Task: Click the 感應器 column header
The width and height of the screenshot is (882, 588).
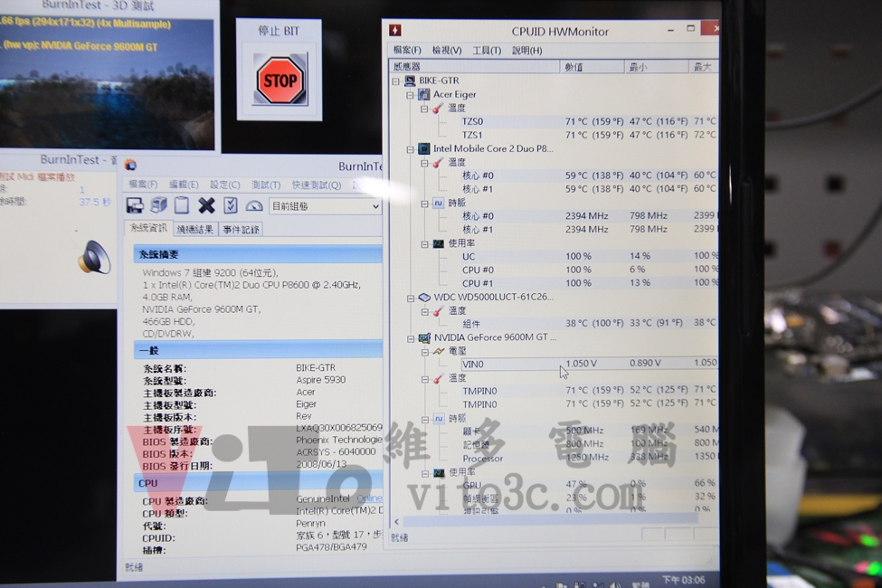Action: (474, 66)
